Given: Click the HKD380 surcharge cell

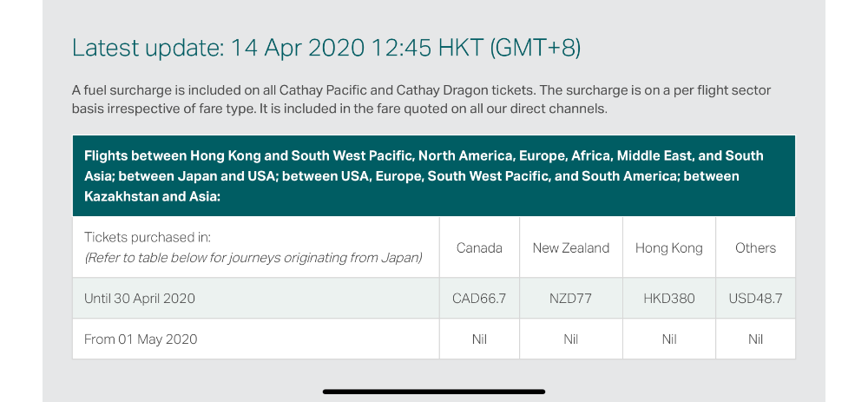Looking at the screenshot, I should click(x=669, y=299).
